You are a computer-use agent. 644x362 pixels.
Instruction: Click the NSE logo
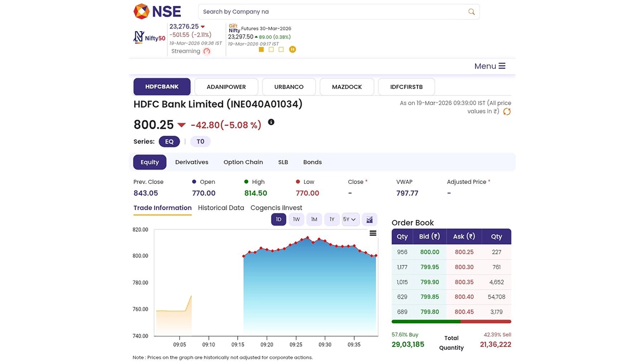pyautogui.click(x=157, y=11)
